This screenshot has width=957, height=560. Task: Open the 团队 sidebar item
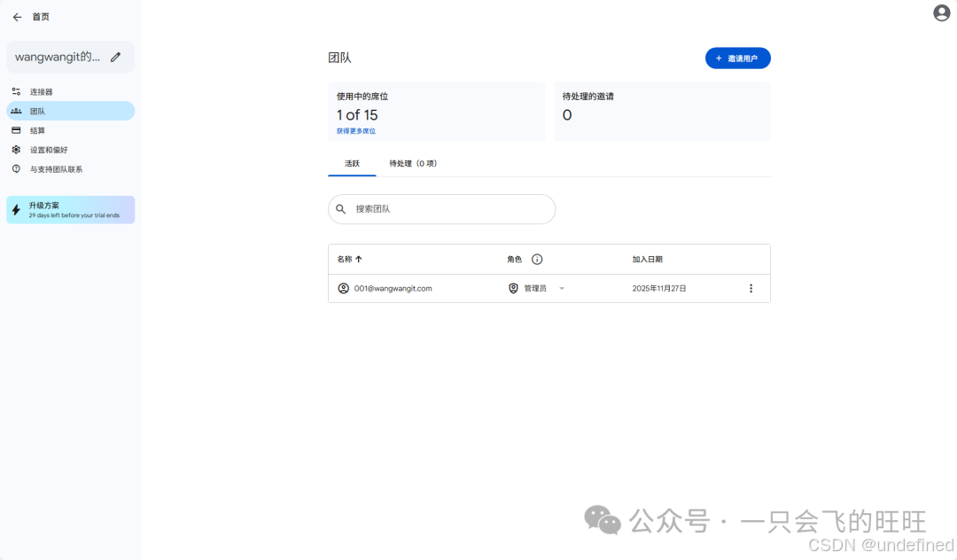[x=71, y=111]
